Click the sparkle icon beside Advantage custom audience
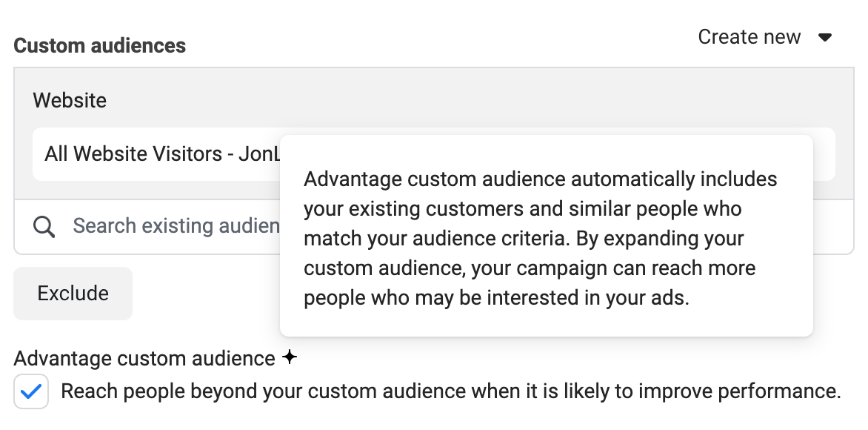 pyautogui.click(x=290, y=357)
